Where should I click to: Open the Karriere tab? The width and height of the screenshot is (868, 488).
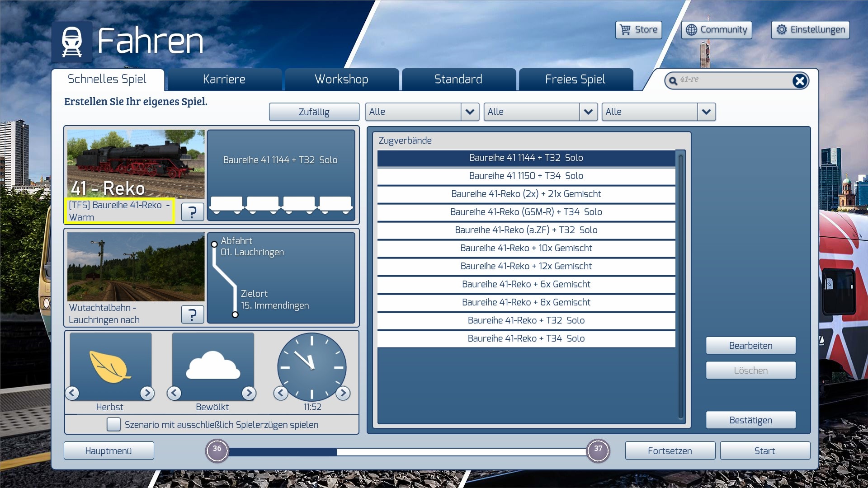224,80
